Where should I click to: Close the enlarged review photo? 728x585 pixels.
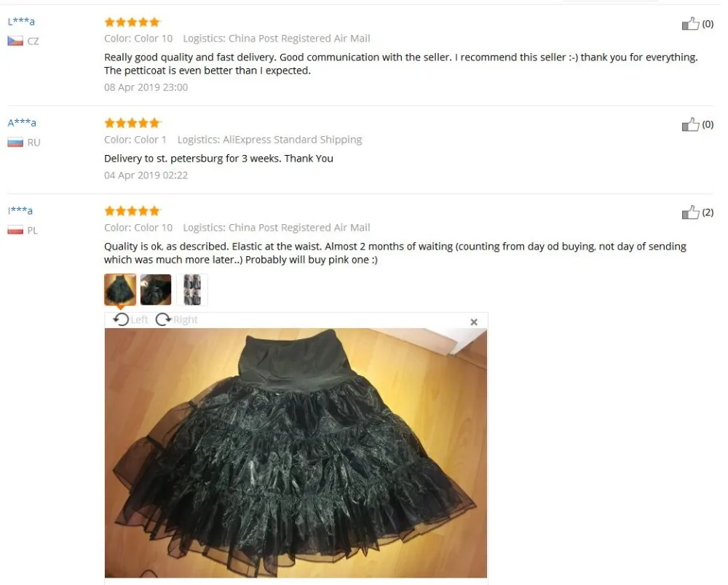(x=474, y=322)
